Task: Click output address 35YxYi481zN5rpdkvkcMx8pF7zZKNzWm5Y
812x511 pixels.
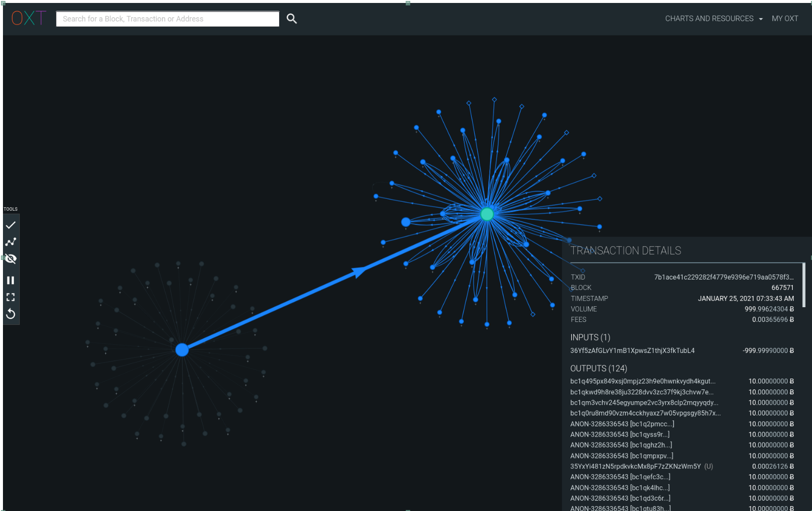Action: [x=635, y=466]
